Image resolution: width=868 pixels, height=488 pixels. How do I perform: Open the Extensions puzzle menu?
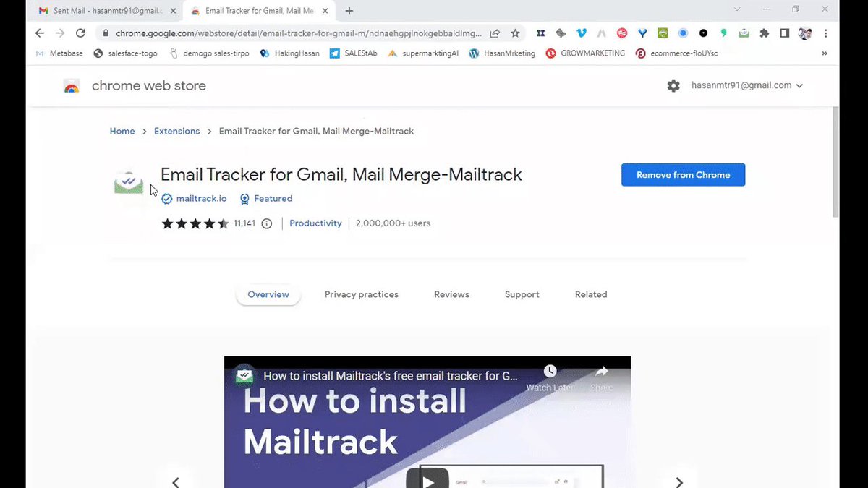(x=764, y=33)
